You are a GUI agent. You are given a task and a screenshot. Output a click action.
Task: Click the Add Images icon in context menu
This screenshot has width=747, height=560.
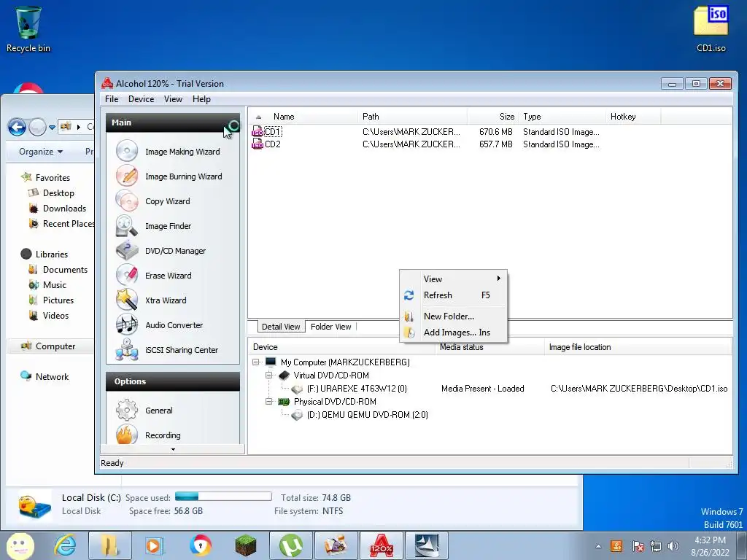[409, 332]
